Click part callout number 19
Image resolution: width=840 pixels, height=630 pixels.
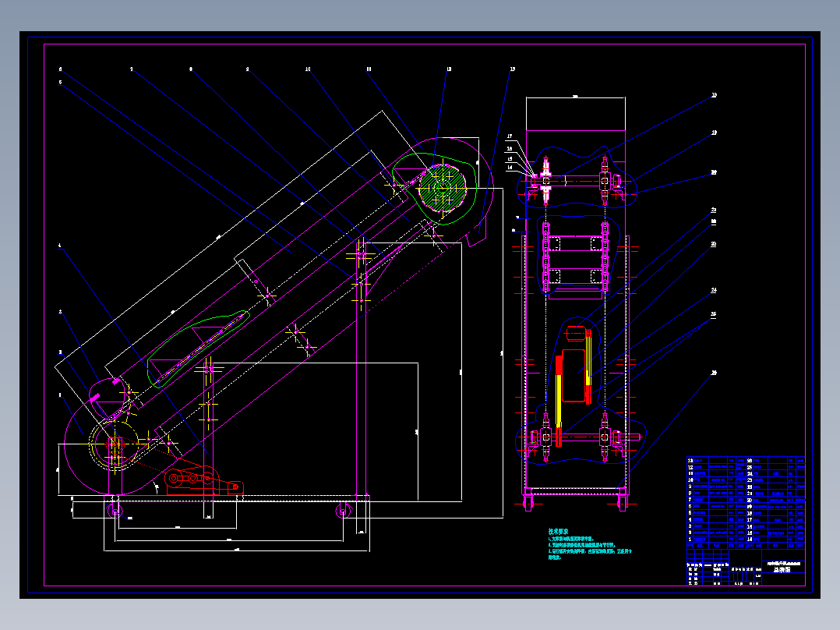[x=714, y=133]
